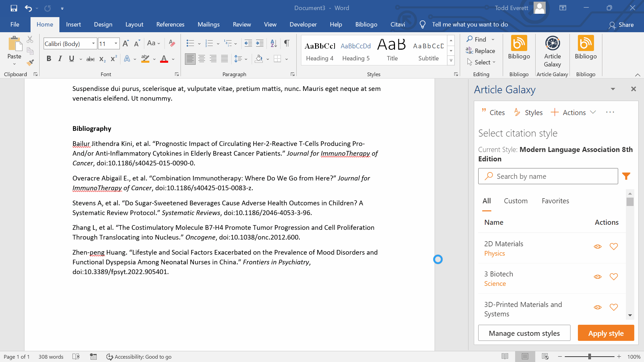Viewport: 644px width, 362px height.
Task: Switch to the Custom styles tab
Action: (515, 201)
